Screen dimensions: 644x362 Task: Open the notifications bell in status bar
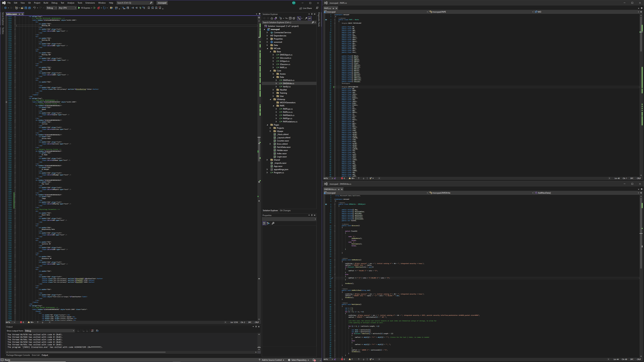point(314,360)
